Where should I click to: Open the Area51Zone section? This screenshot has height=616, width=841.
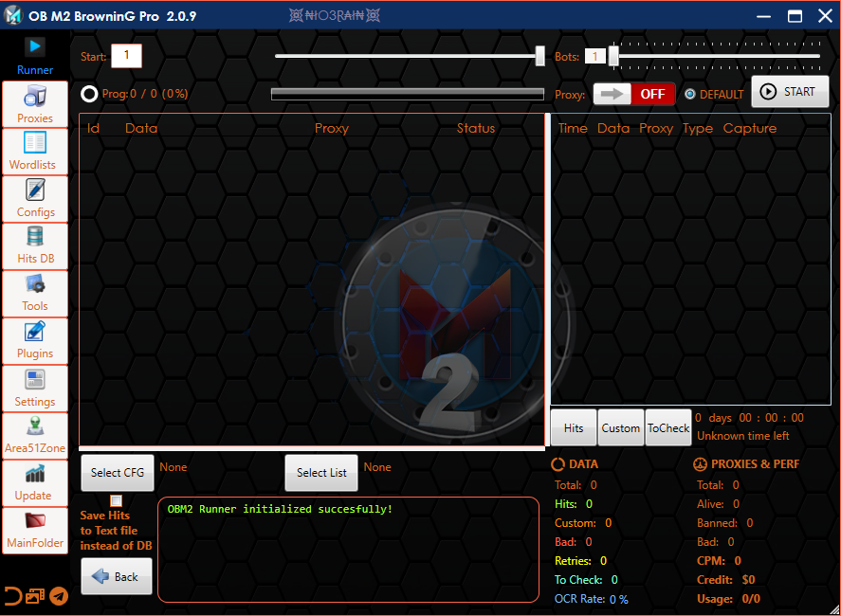coord(35,435)
